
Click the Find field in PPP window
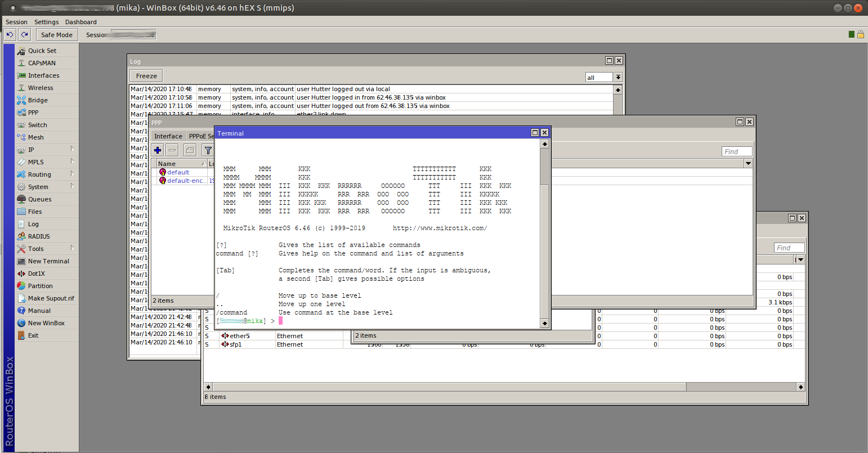[737, 151]
